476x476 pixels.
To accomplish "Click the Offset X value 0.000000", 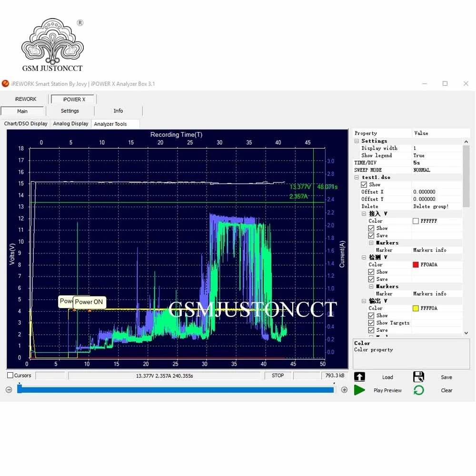I will click(x=425, y=192).
